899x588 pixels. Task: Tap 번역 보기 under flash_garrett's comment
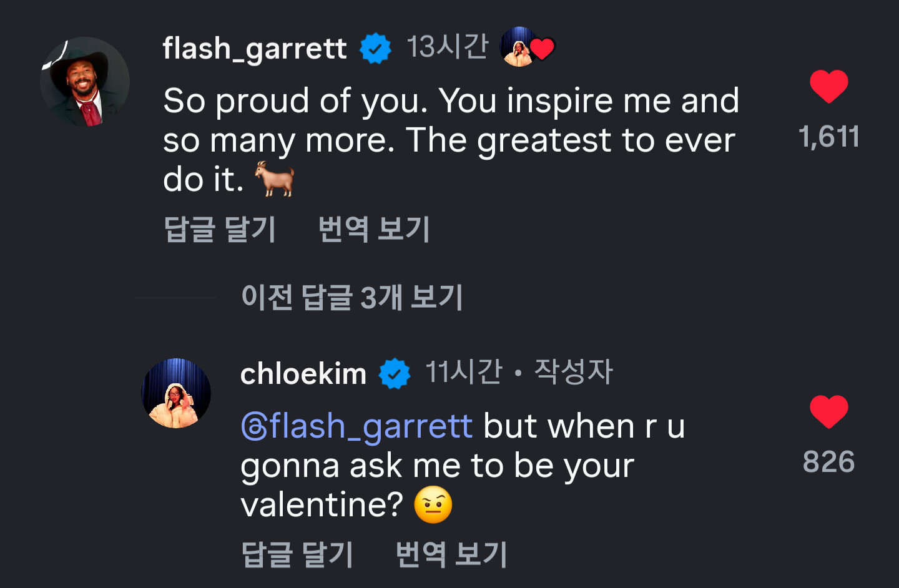373,229
